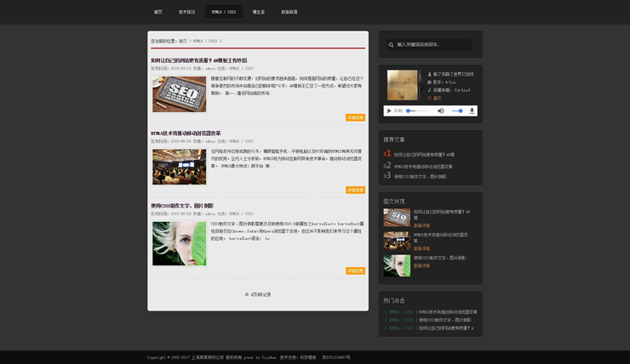Click 首页 in the breadcrumb path

click(183, 41)
